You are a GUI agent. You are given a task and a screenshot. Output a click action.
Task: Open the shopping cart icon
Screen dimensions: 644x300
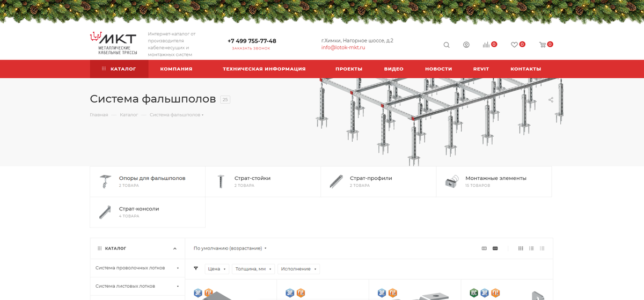[x=543, y=45]
